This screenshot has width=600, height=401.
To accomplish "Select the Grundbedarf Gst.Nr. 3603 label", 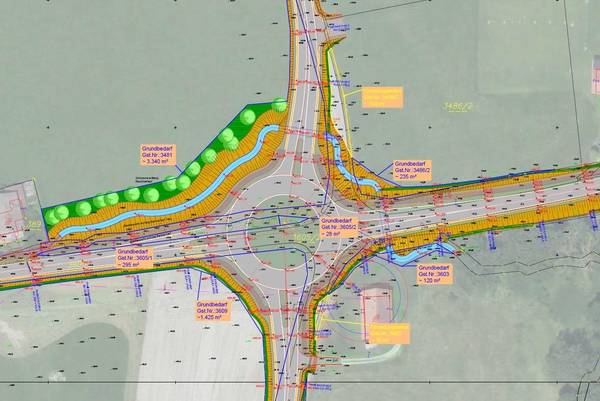I will pos(434,275).
